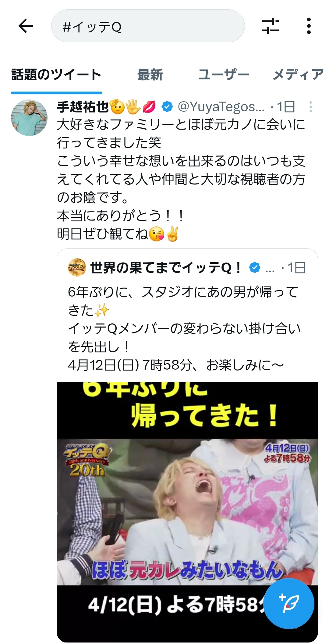Open tweet text starting 大好きなファミリー
The image size is (329, 644).
point(181,179)
